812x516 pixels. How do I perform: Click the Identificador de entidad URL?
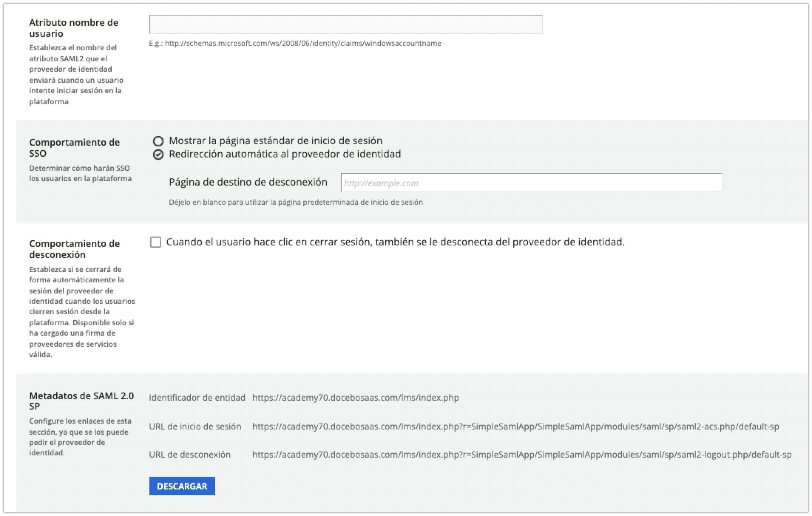point(355,397)
